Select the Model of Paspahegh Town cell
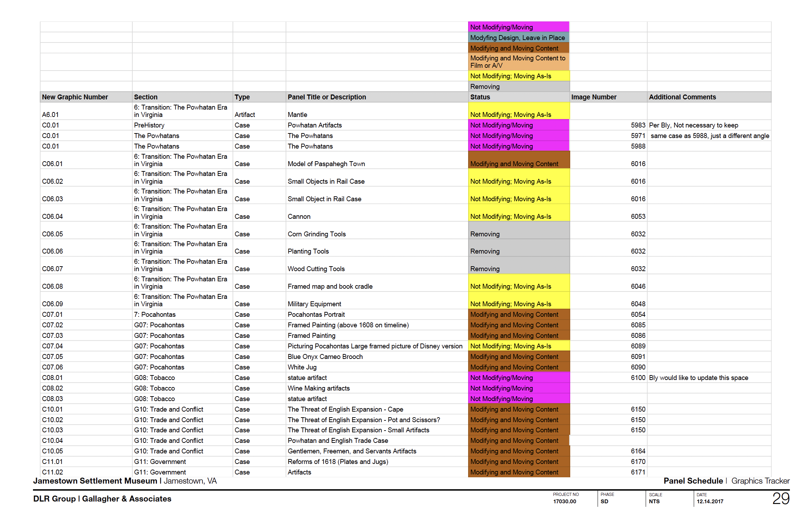This screenshot has width=812, height=524. (326, 164)
